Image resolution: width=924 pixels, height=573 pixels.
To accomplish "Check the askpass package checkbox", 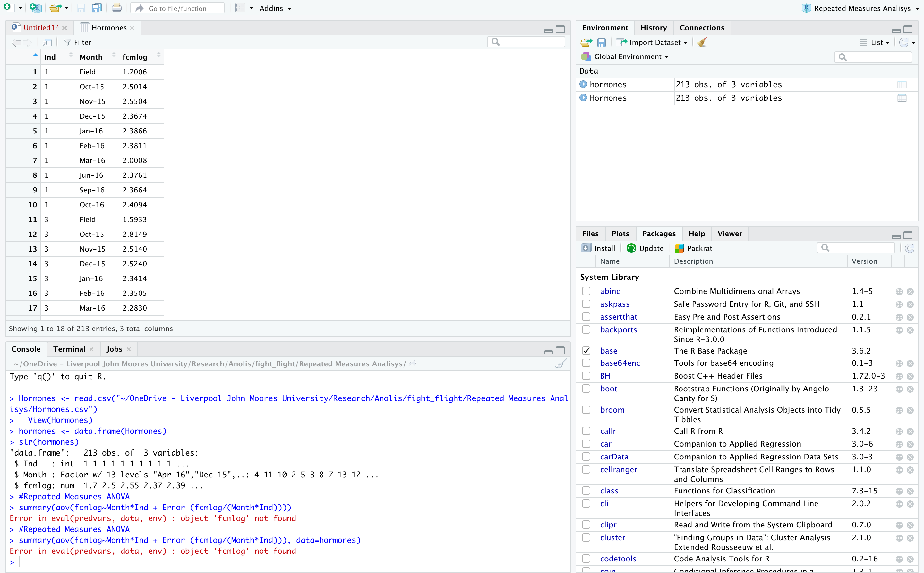I will (586, 304).
